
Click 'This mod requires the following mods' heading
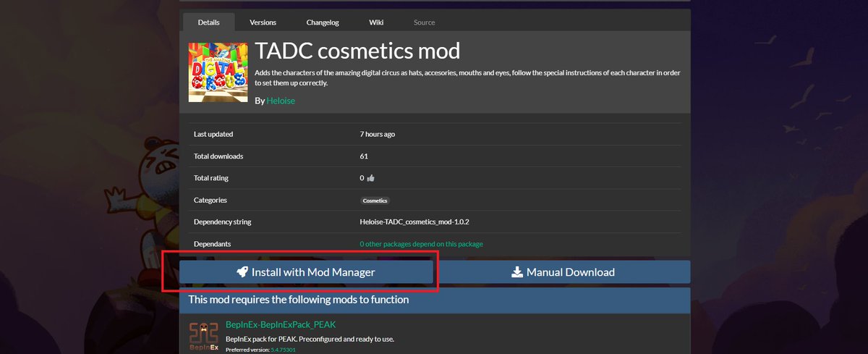coord(299,299)
